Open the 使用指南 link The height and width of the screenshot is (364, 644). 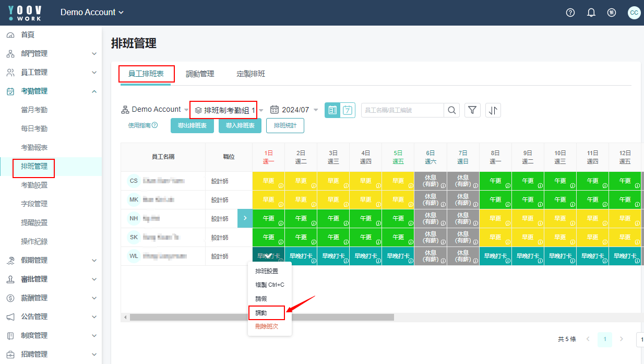142,126
